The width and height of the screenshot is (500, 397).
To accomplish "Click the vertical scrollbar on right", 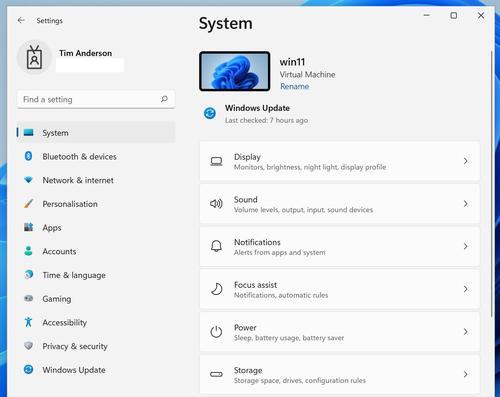I will (492, 183).
